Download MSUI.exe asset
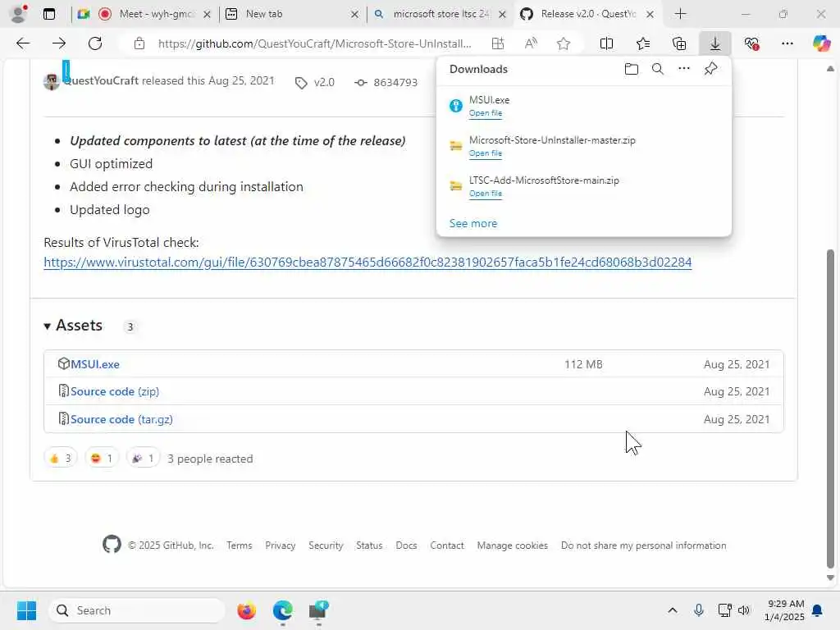This screenshot has height=630, width=840. pyautogui.click(x=95, y=363)
